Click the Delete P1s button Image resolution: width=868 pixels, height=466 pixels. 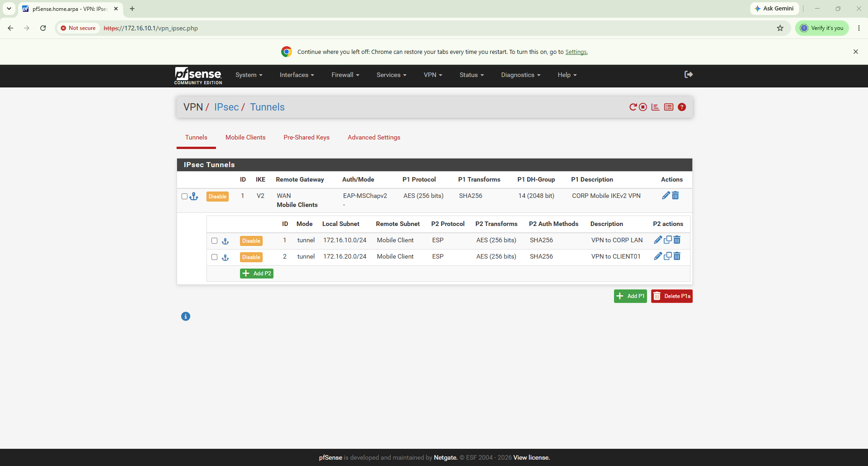click(x=672, y=296)
